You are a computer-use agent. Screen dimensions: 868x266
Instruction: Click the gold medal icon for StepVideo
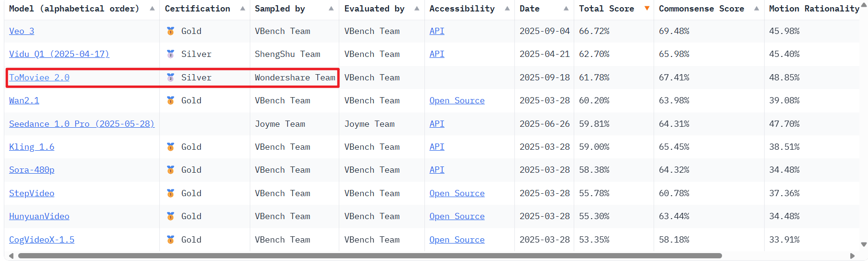[170, 193]
